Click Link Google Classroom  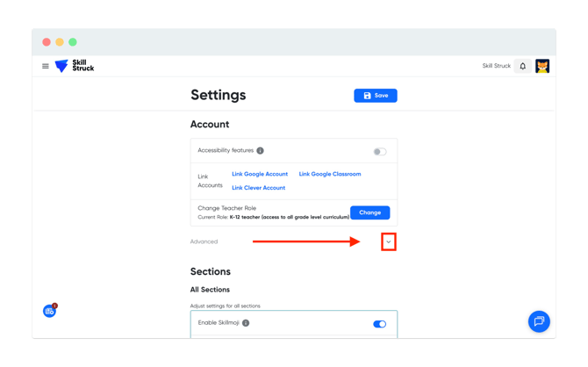330,174
